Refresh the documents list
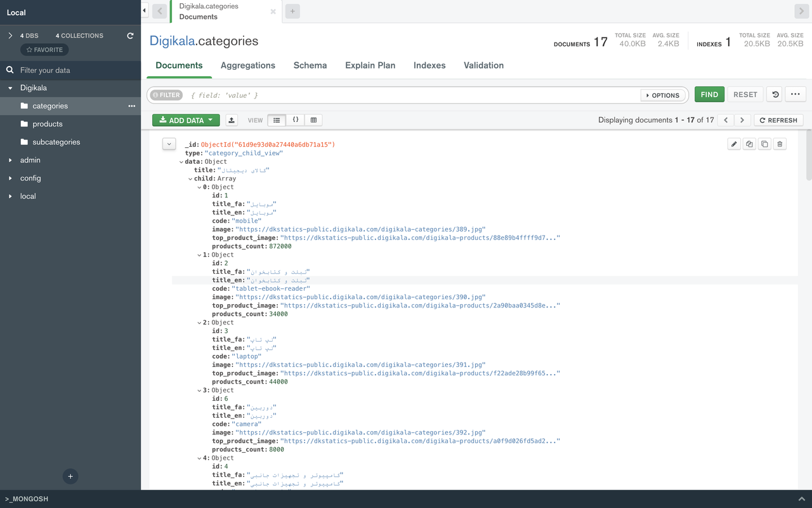812x508 pixels. pos(779,120)
